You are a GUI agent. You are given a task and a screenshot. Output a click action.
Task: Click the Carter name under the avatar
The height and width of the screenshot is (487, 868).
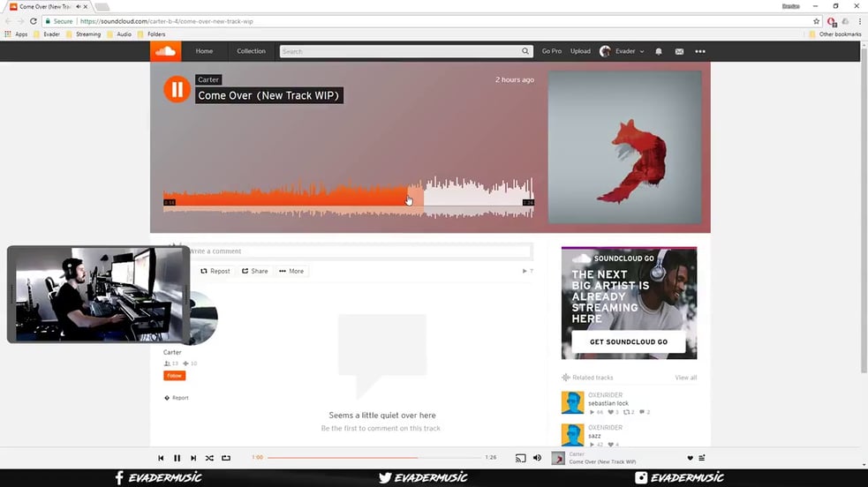[x=172, y=352]
